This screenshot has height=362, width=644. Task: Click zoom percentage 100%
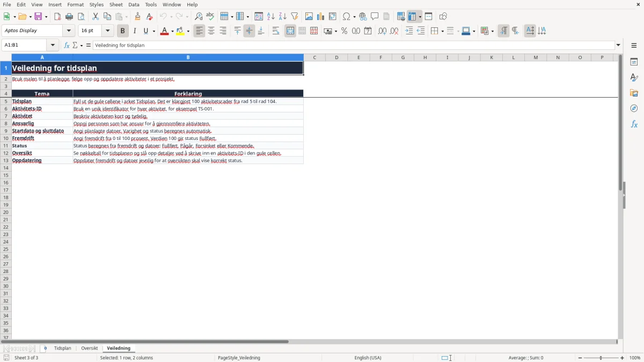click(635, 358)
